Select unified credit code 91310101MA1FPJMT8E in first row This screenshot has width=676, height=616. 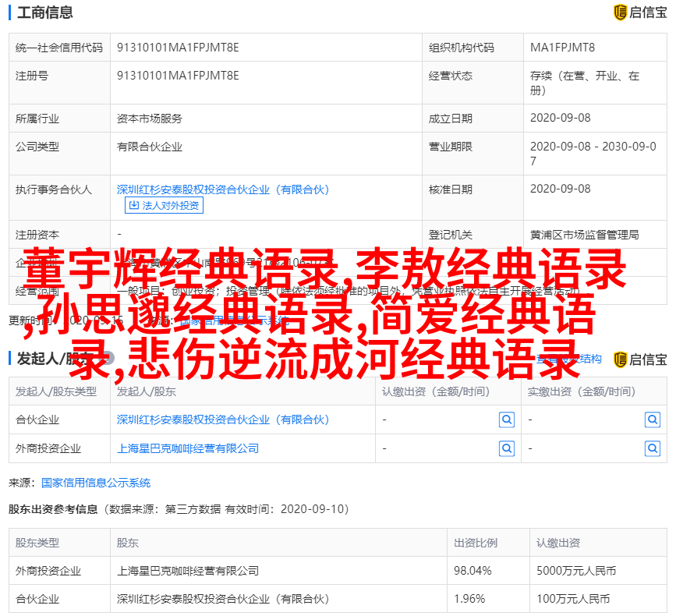(178, 48)
